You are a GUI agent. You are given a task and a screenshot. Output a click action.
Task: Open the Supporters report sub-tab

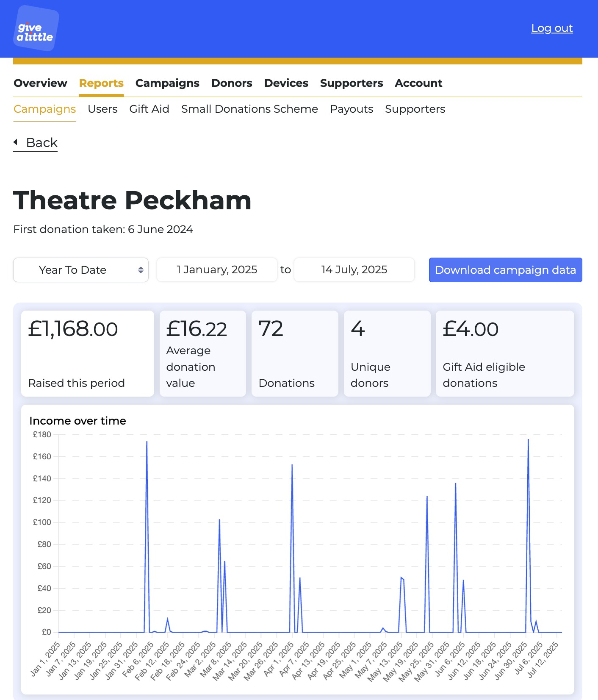(x=415, y=109)
